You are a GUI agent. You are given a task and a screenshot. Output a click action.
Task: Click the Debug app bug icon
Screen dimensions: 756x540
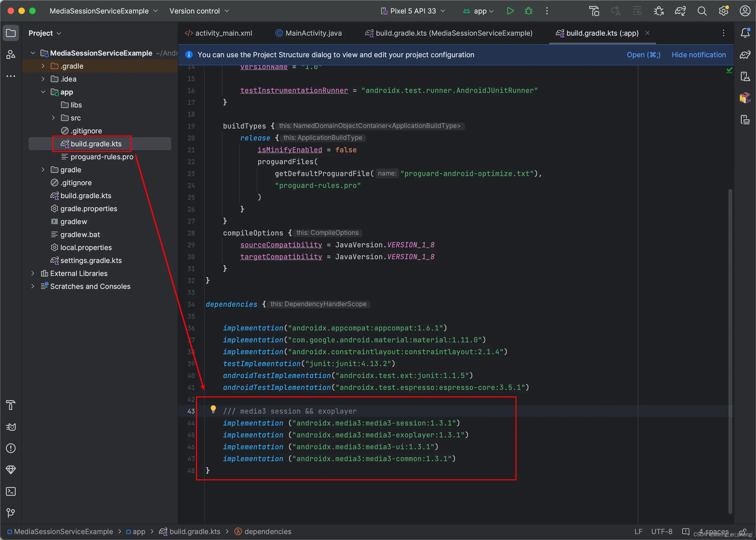(x=528, y=11)
